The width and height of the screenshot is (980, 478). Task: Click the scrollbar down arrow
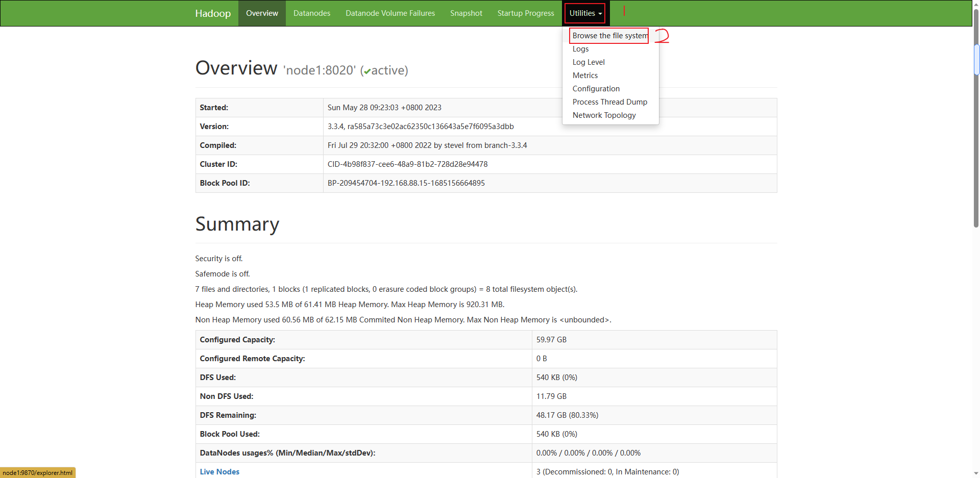click(976, 474)
